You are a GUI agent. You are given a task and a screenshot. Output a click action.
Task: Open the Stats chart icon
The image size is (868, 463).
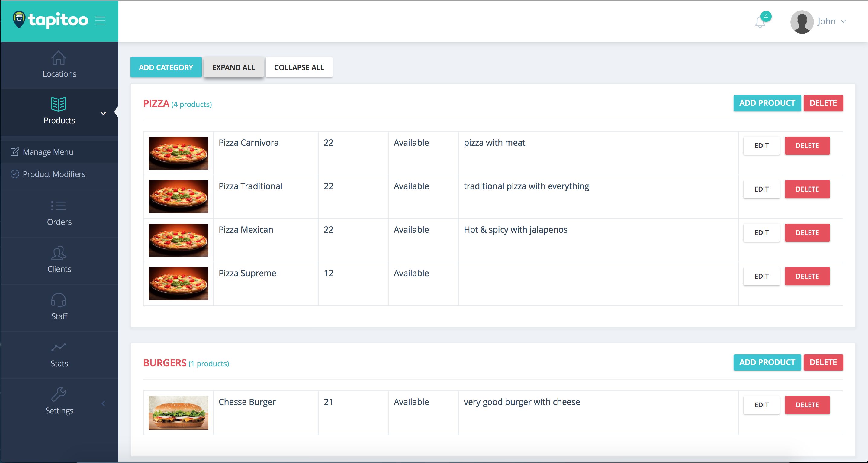(59, 347)
